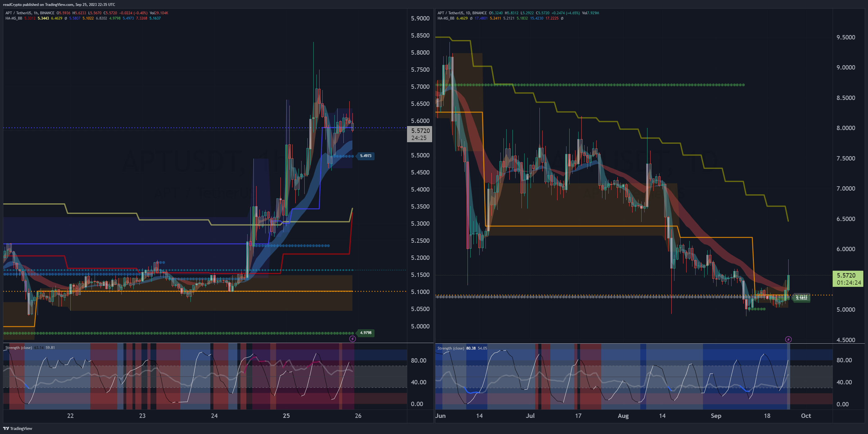Click the 5.1832 price tag on the 1D chart
This screenshot has width=868, height=434.
(x=802, y=298)
